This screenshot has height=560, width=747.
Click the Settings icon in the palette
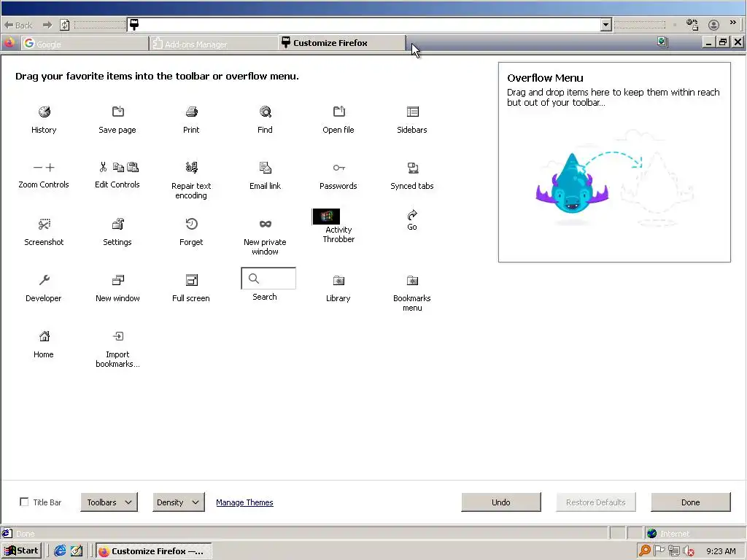[x=117, y=224]
